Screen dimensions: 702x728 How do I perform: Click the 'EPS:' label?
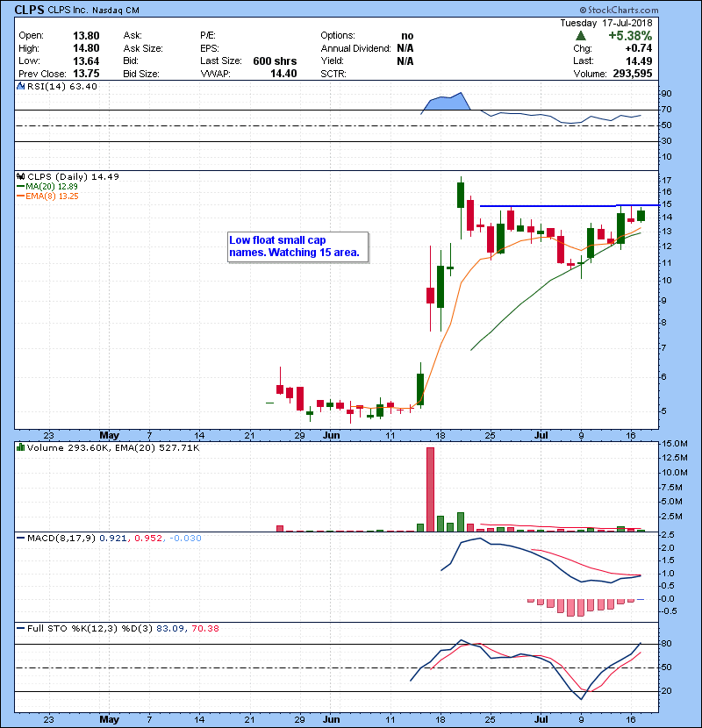coord(210,48)
